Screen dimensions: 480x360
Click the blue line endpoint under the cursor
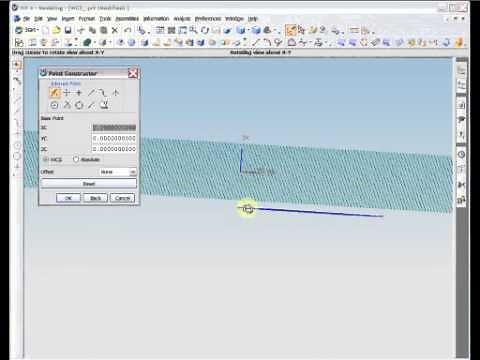(x=247, y=209)
